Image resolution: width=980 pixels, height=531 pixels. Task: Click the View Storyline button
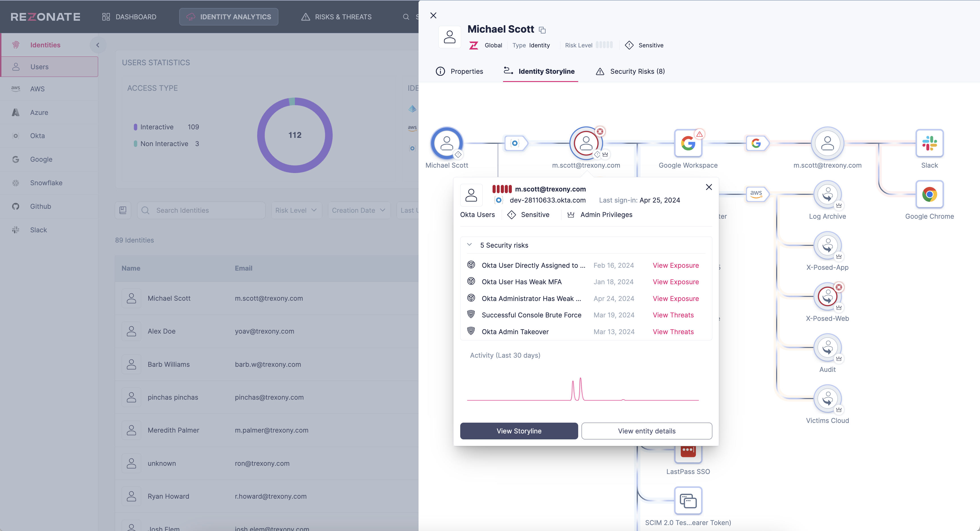(519, 431)
